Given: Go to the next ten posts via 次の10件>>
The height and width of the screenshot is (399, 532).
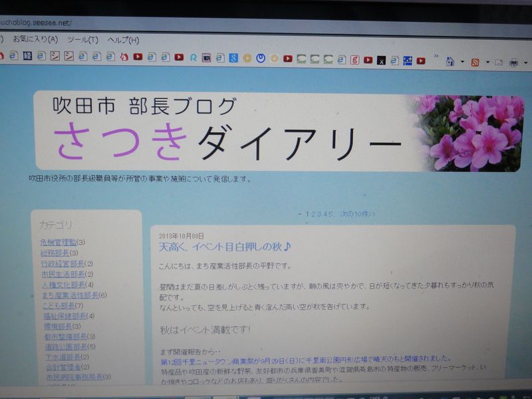Looking at the screenshot, I should point(358,213).
